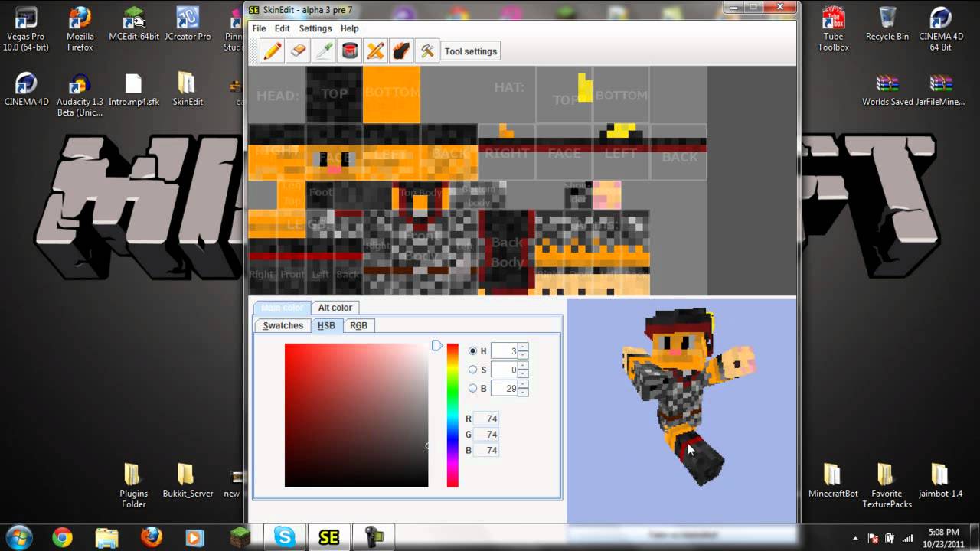The image size is (980, 551).
Task: Click the Tool settings button
Action: [471, 51]
